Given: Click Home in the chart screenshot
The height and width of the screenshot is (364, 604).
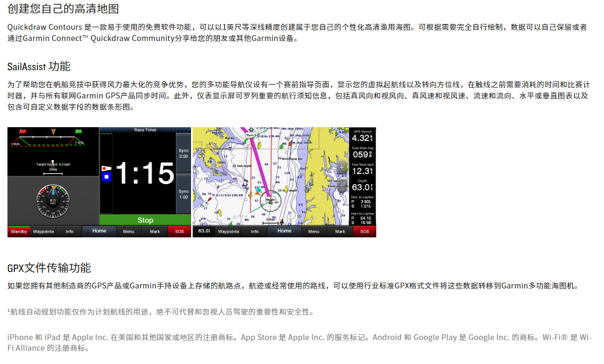Looking at the screenshot, I should click(x=284, y=231).
